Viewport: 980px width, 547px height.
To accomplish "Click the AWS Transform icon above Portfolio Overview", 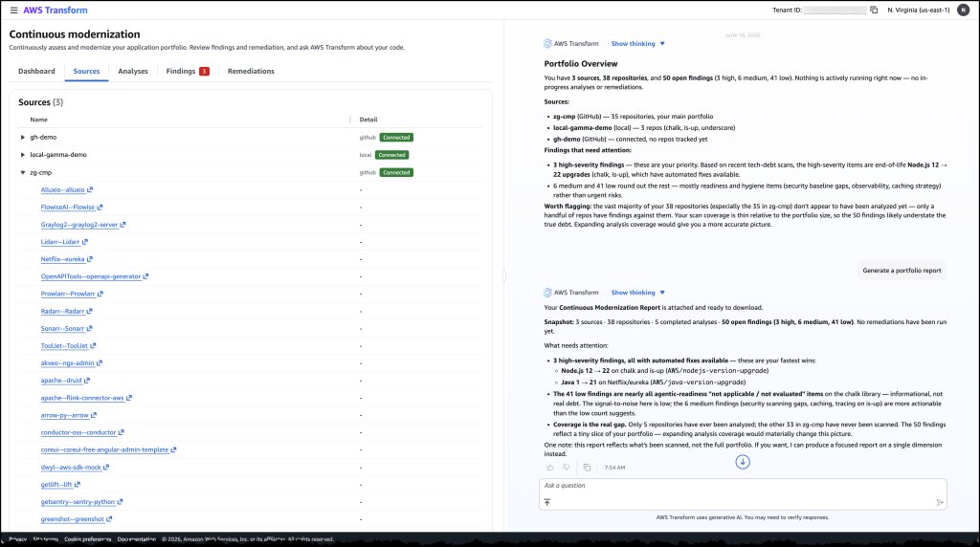I will (547, 44).
